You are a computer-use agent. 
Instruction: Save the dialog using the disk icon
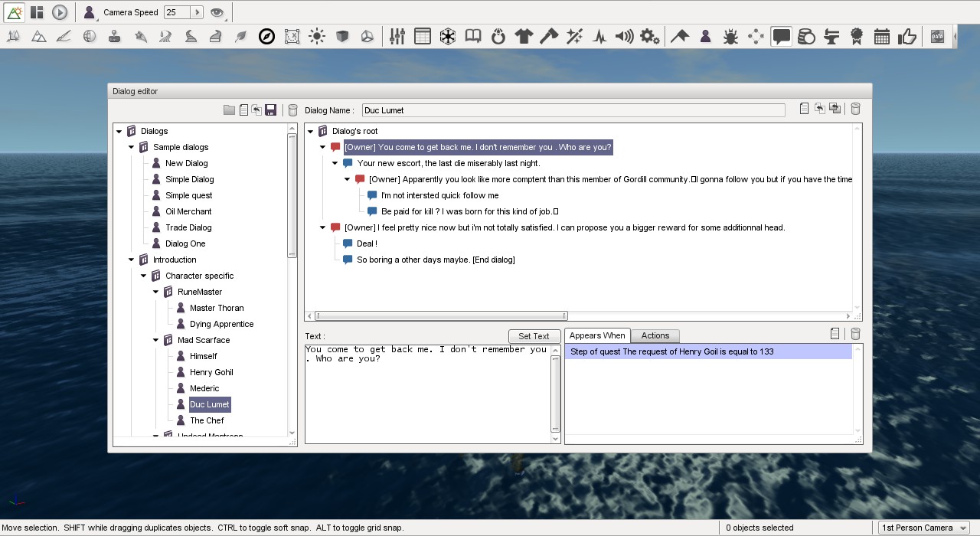270,109
